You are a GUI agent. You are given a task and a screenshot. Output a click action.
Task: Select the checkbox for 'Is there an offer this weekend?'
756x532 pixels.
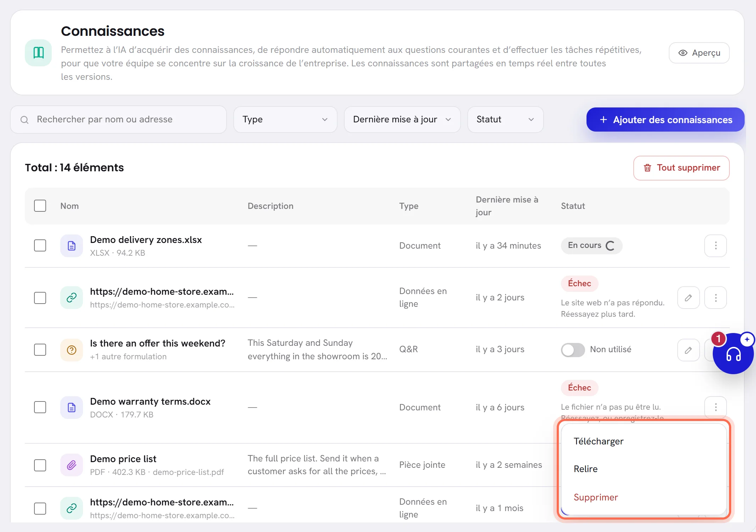[40, 350]
